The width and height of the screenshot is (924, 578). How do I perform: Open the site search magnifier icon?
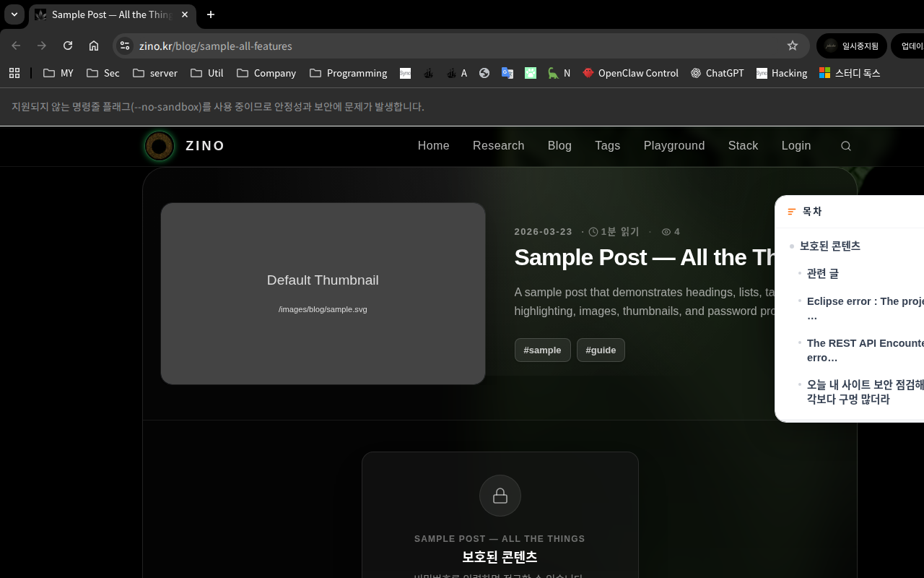(x=846, y=146)
